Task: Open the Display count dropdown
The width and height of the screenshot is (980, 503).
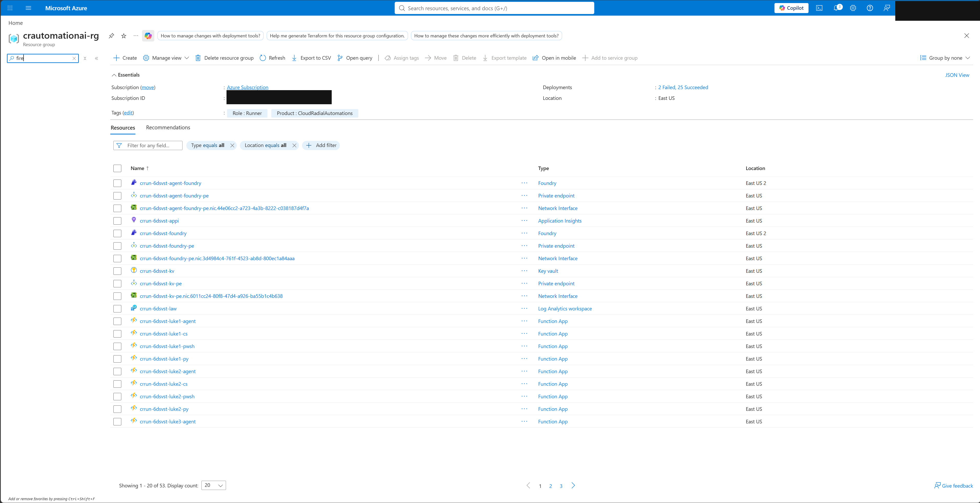Action: (x=213, y=486)
